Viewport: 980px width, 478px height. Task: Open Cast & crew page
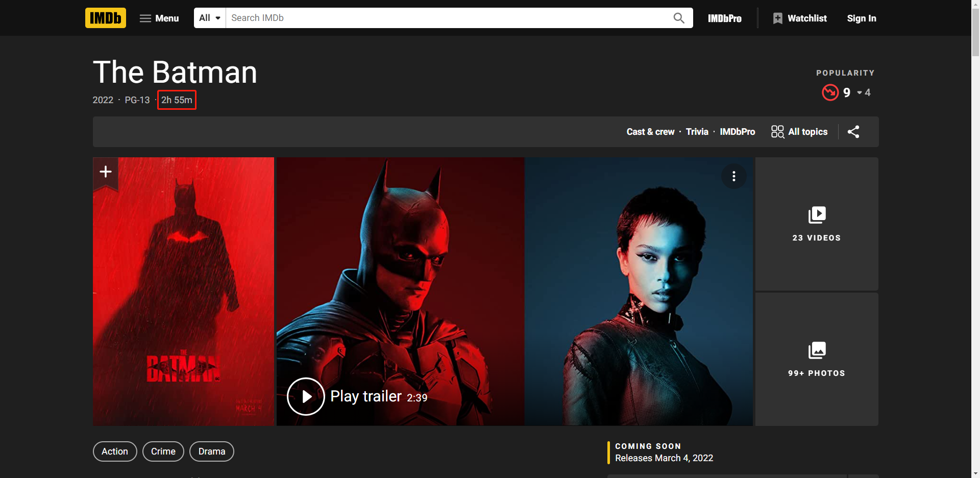point(650,132)
